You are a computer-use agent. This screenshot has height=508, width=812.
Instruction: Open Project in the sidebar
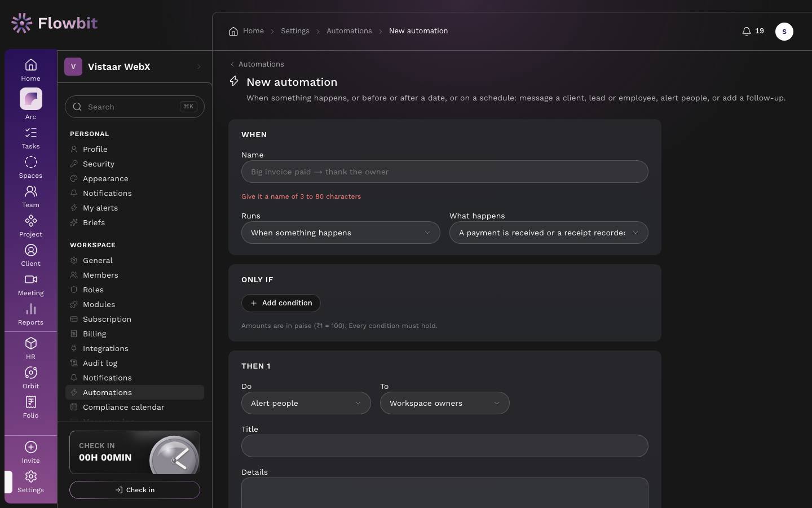[30, 226]
